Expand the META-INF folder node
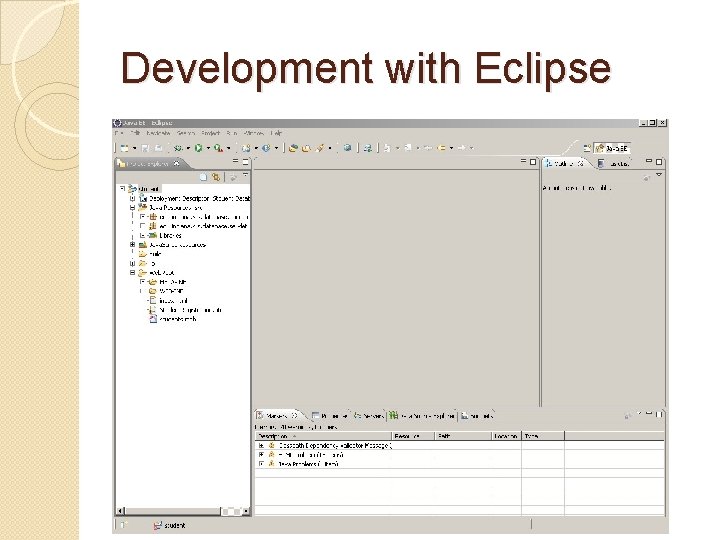The width and height of the screenshot is (720, 540). pyautogui.click(x=142, y=281)
